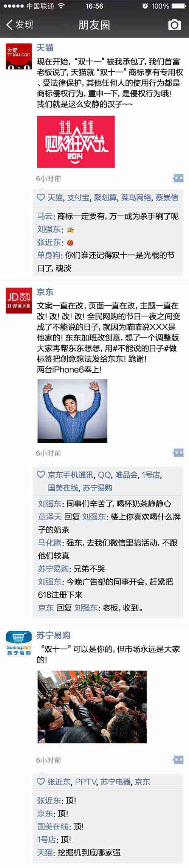Tap the camera icon in header

pos(174,25)
